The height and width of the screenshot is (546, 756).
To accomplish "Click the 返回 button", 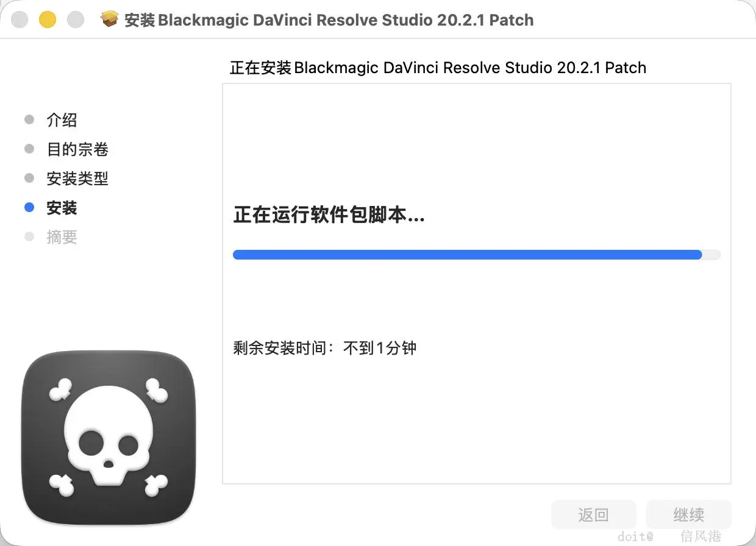I will pyautogui.click(x=593, y=515).
